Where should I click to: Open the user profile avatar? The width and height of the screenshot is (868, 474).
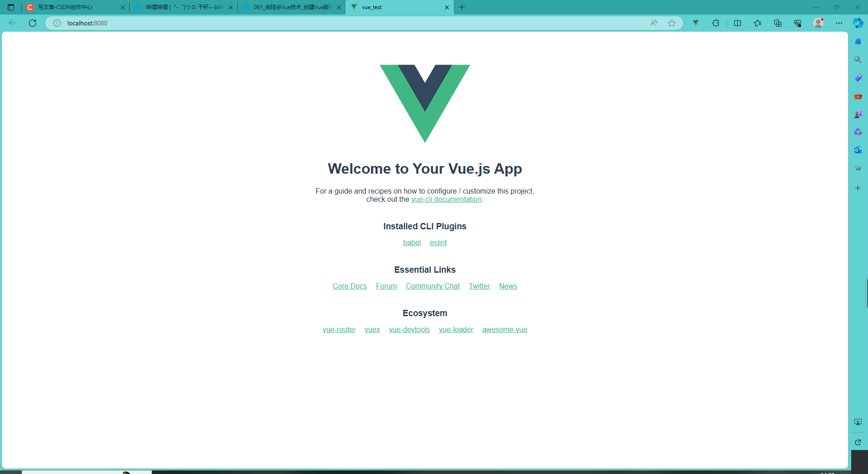coord(818,23)
